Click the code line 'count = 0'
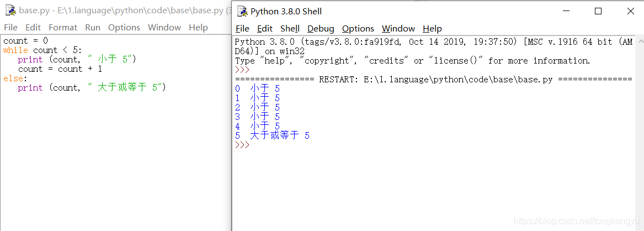Viewport: 644px width, 231px height. 26,41
